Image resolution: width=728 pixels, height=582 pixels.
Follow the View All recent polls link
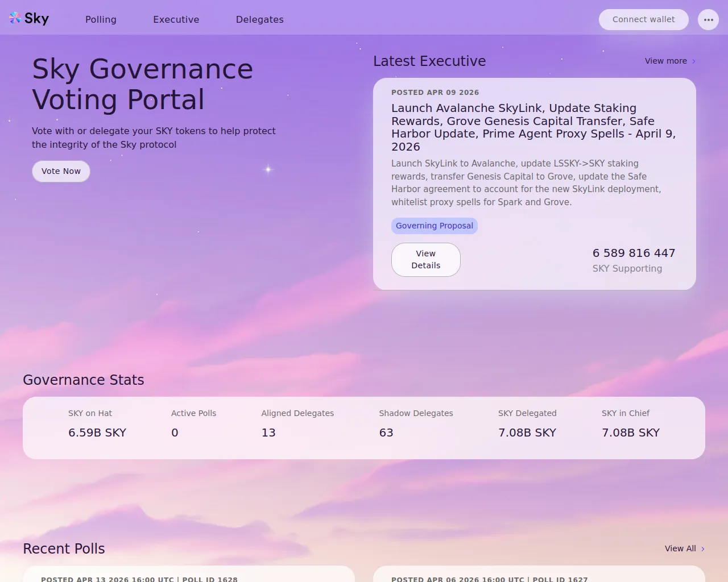coord(685,548)
